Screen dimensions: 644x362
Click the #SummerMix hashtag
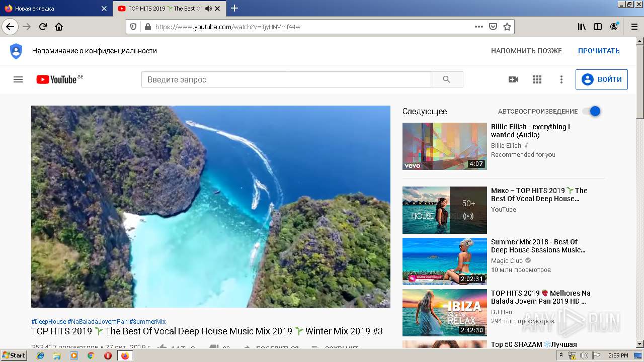click(x=147, y=322)
